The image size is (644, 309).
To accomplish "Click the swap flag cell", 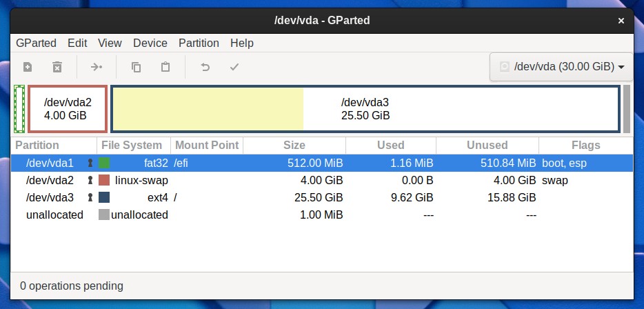I will click(x=555, y=181).
